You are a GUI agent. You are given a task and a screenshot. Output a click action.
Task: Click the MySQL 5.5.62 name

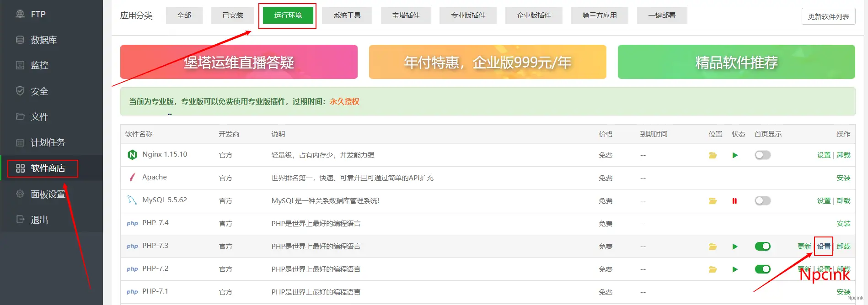coord(165,200)
